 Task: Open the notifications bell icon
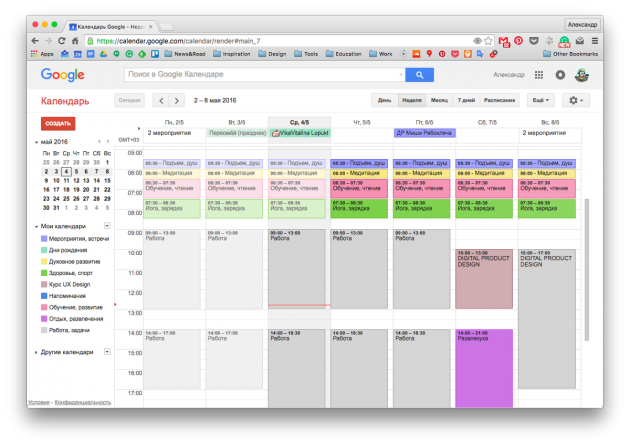pyautogui.click(x=560, y=74)
